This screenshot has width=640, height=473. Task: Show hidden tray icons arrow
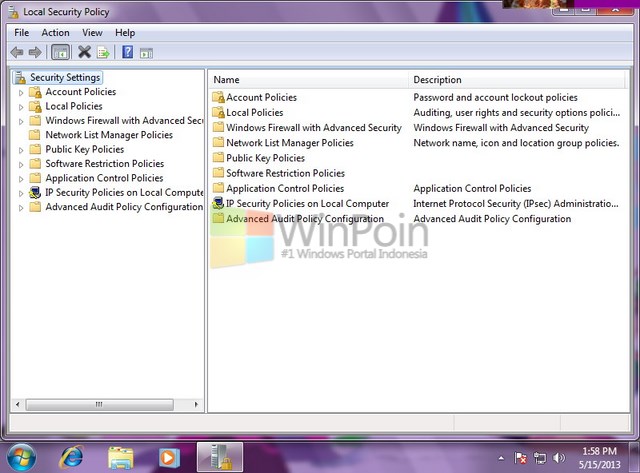501,458
